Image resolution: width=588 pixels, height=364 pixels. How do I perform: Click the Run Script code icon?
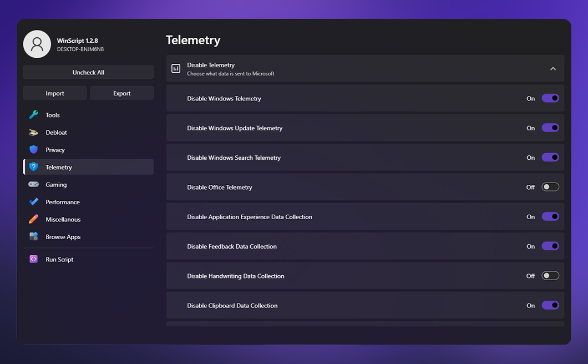34,259
